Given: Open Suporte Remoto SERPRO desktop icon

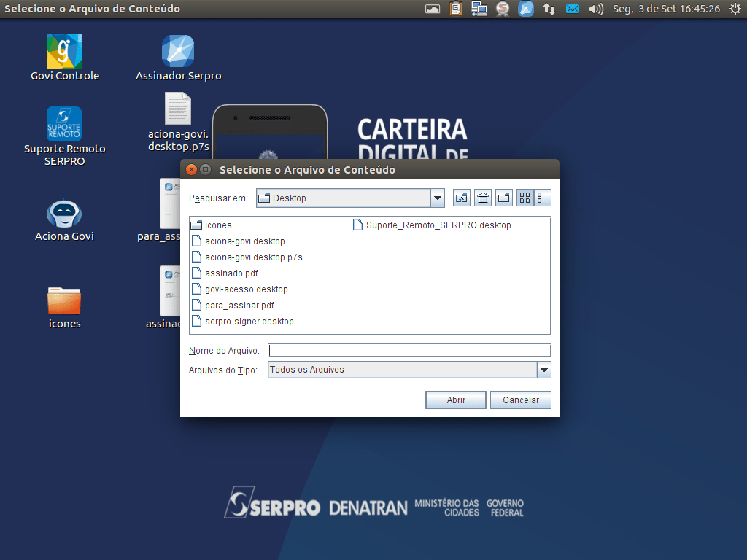Looking at the screenshot, I should click(x=64, y=124).
